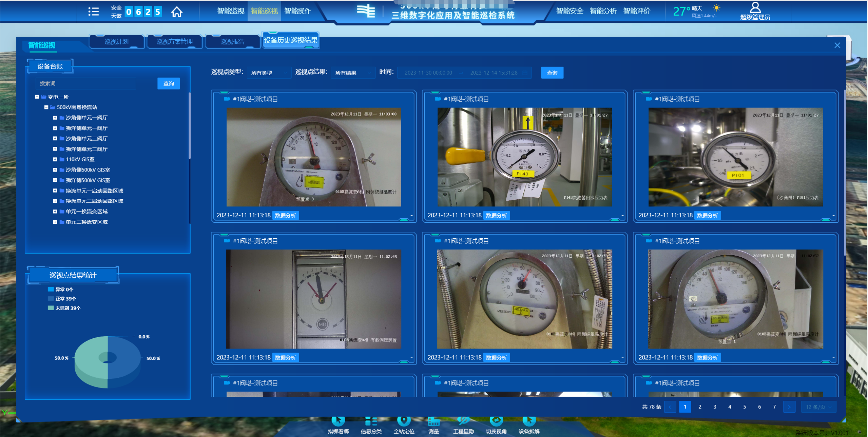Open the 12 条/页 page size dropdown
Viewport: 868px width, 437px height.
click(x=818, y=407)
